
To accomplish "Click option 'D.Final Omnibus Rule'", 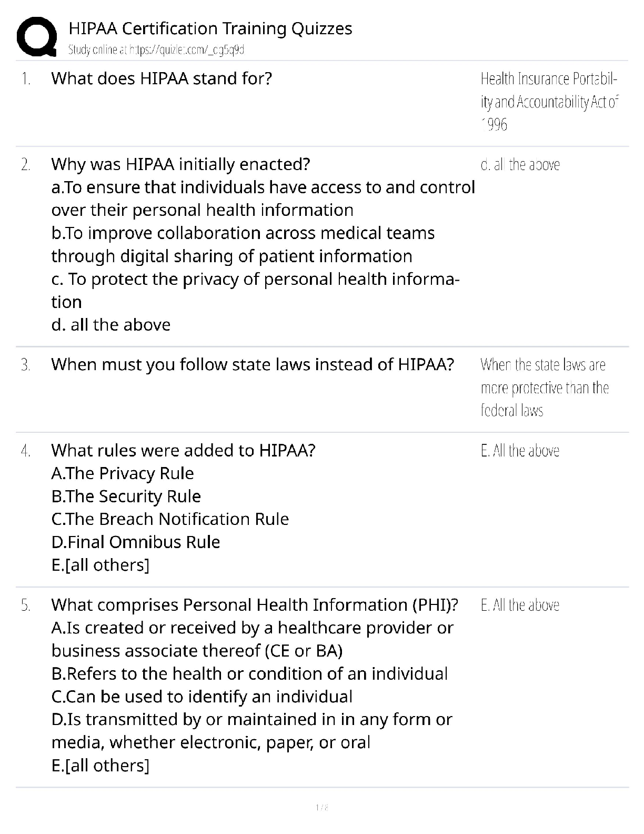I will (x=136, y=542).
